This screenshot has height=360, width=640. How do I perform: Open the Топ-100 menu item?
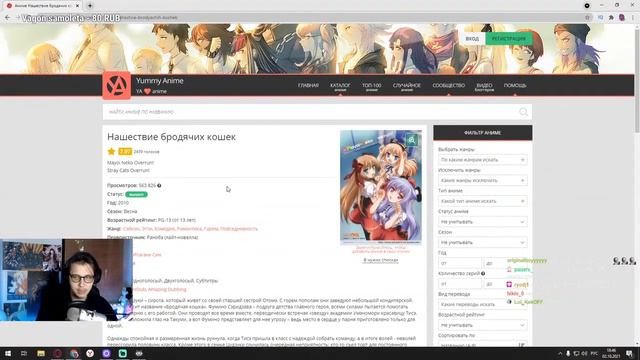[371, 87]
